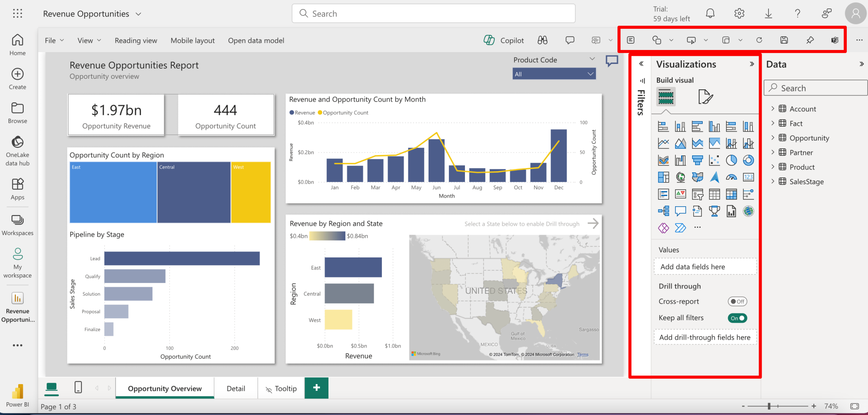Enable Cross-report drill through
The image size is (868, 415).
click(x=737, y=301)
